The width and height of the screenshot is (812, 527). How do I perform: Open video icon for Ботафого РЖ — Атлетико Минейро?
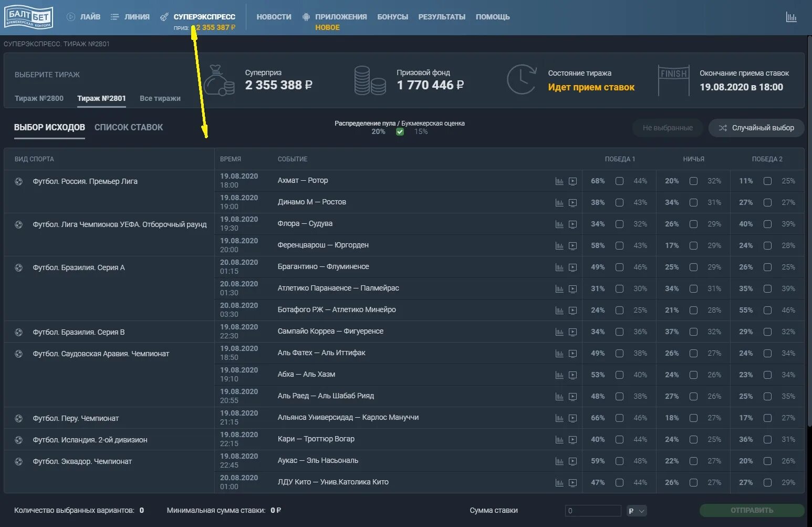point(572,311)
